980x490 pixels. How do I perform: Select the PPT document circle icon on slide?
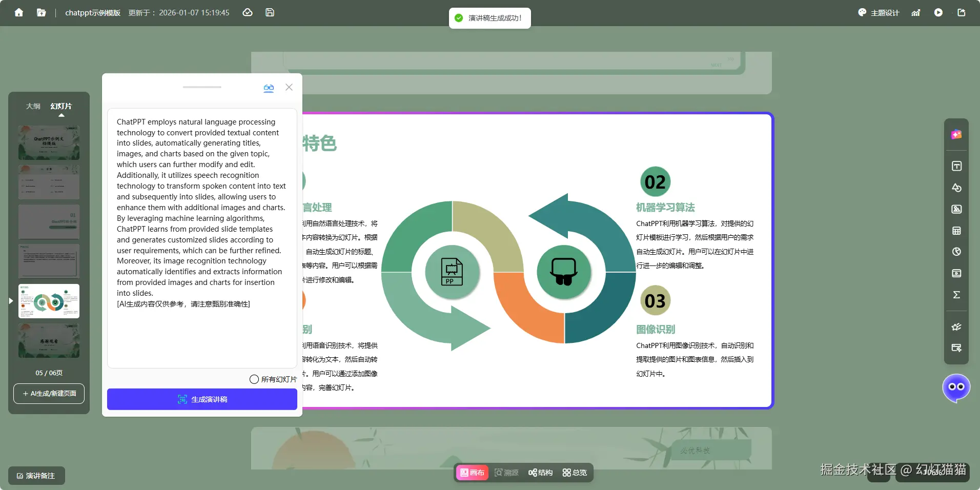click(452, 272)
